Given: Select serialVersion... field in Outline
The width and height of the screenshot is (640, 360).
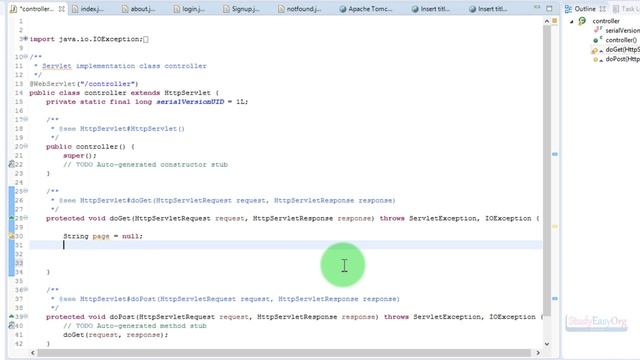Looking at the screenshot, I should 622,31.
